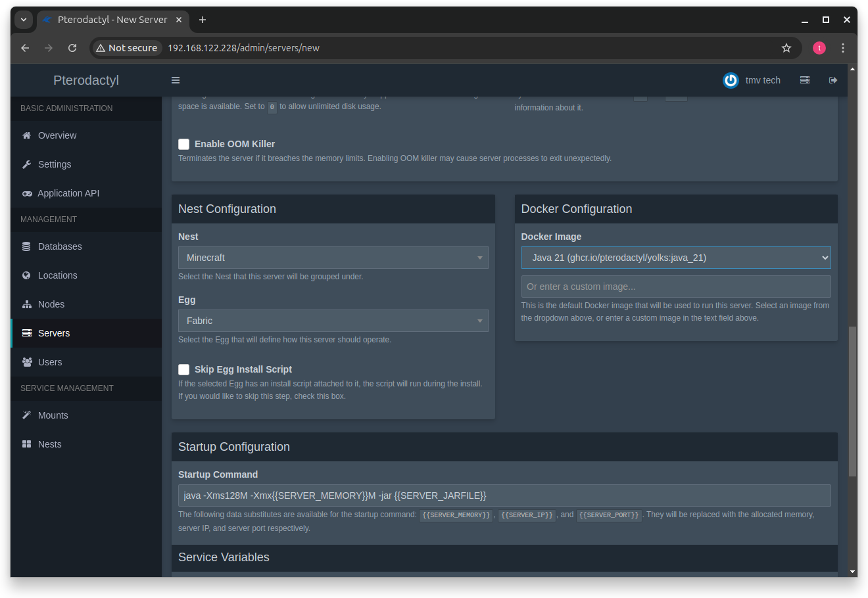
Task: Select Servers in the sidebar
Action: tap(53, 333)
